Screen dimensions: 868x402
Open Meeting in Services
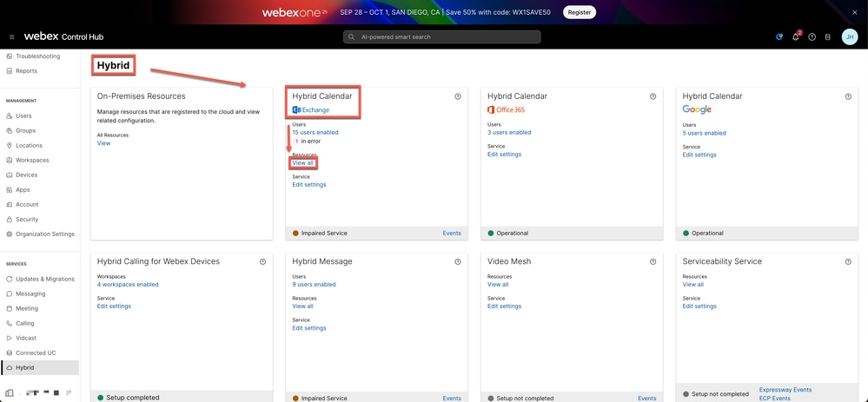click(27, 308)
